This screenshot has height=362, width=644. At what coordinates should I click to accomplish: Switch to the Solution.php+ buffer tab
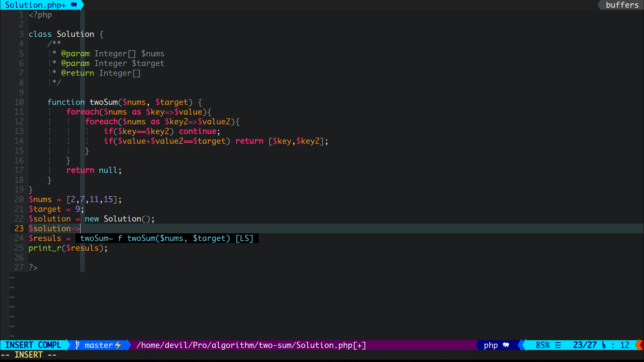coord(35,5)
